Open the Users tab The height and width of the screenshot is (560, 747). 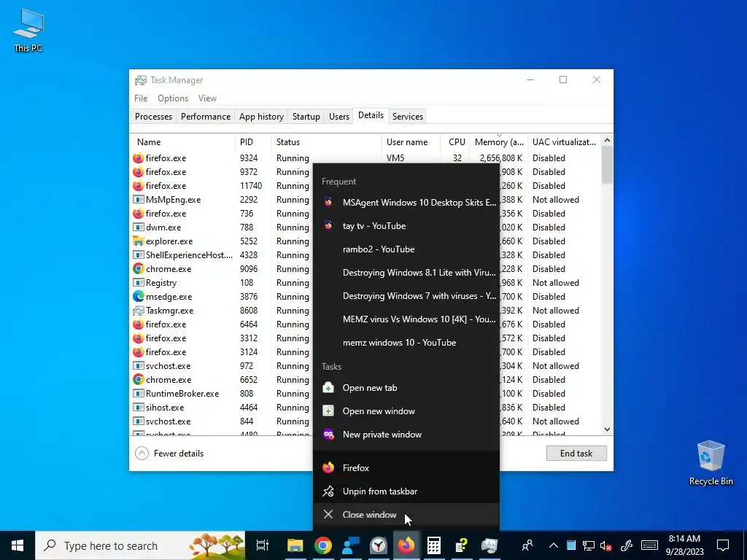(x=338, y=117)
